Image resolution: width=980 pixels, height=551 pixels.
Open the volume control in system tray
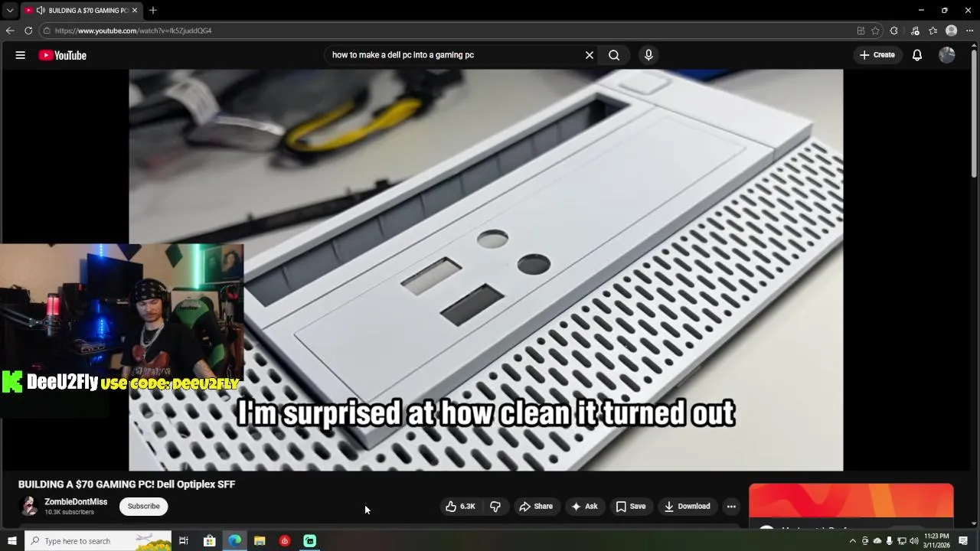point(913,541)
